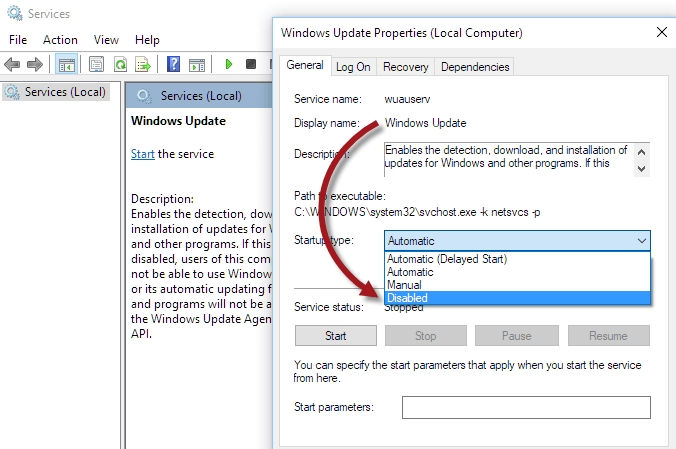Open the View menu
Viewport: 676px width, 449px height.
point(106,40)
